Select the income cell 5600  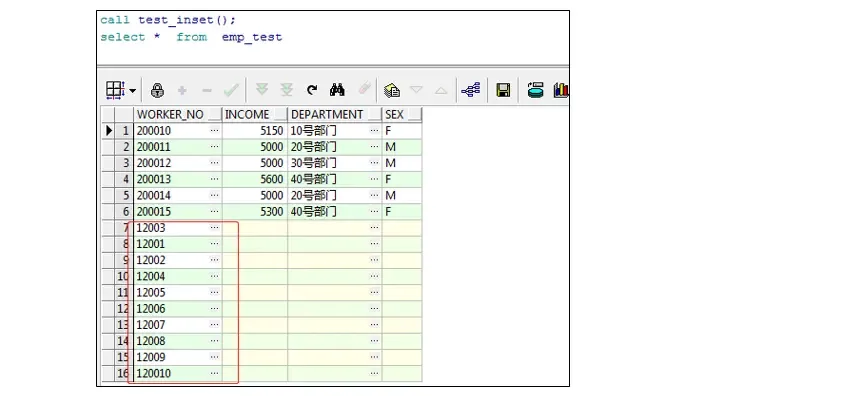255,179
